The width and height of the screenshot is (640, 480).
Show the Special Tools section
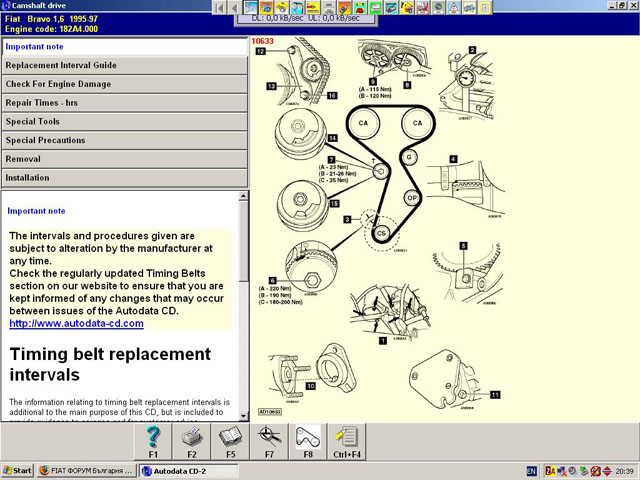(x=124, y=121)
